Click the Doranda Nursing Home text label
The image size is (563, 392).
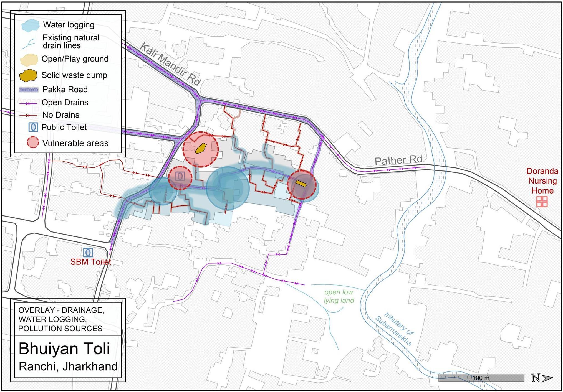[542, 181]
